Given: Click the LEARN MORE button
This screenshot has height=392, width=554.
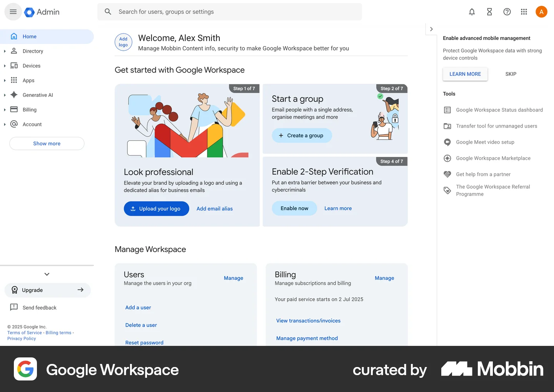Looking at the screenshot, I should pyautogui.click(x=465, y=74).
